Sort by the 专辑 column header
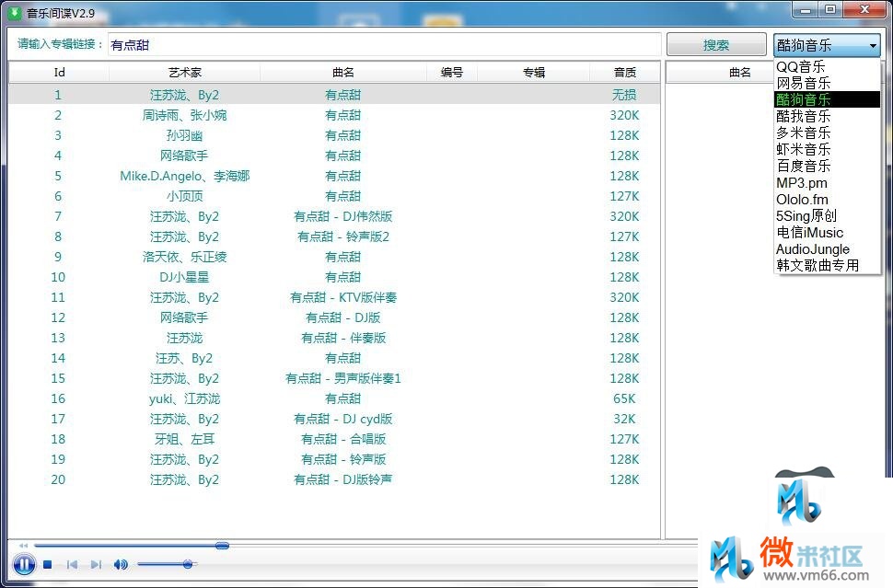The image size is (893, 588). click(x=534, y=73)
